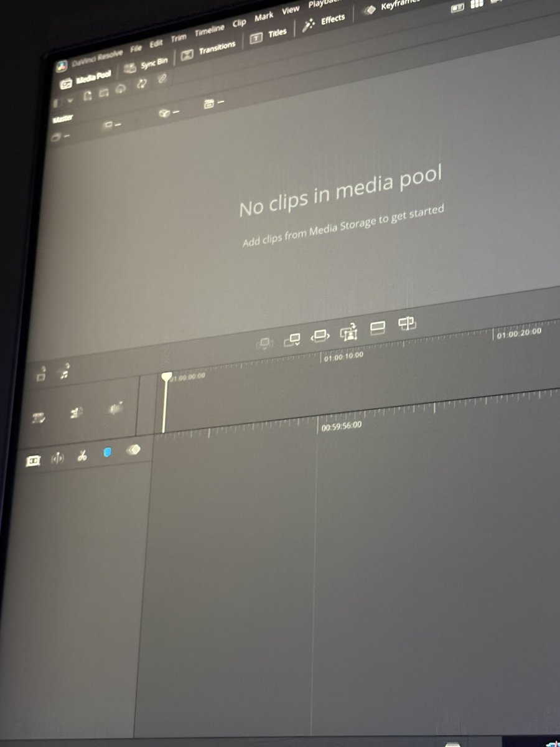Screen dimensions: 560x747
Task: Open the View menu
Action: (x=291, y=11)
